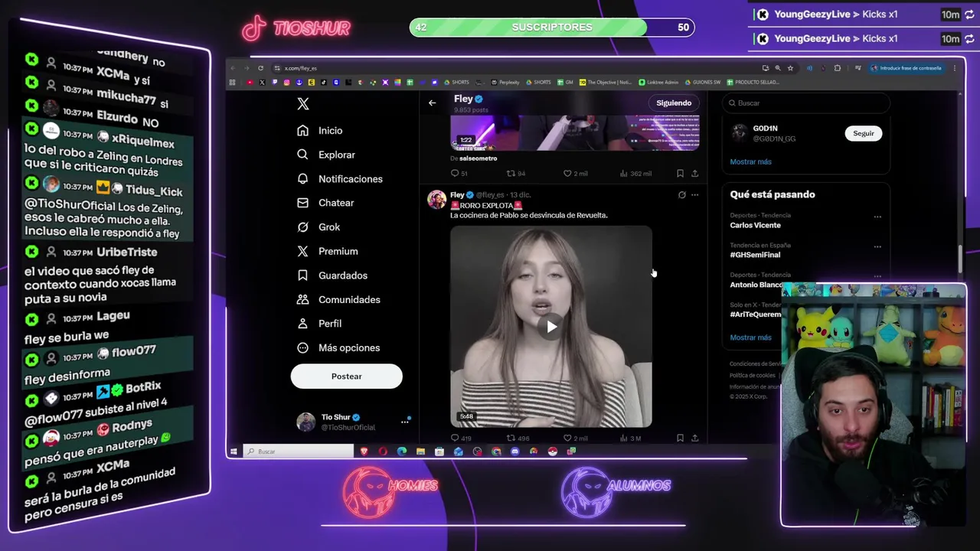Click Introducir frase de contraseña button
This screenshot has width=980, height=551.
click(905, 68)
